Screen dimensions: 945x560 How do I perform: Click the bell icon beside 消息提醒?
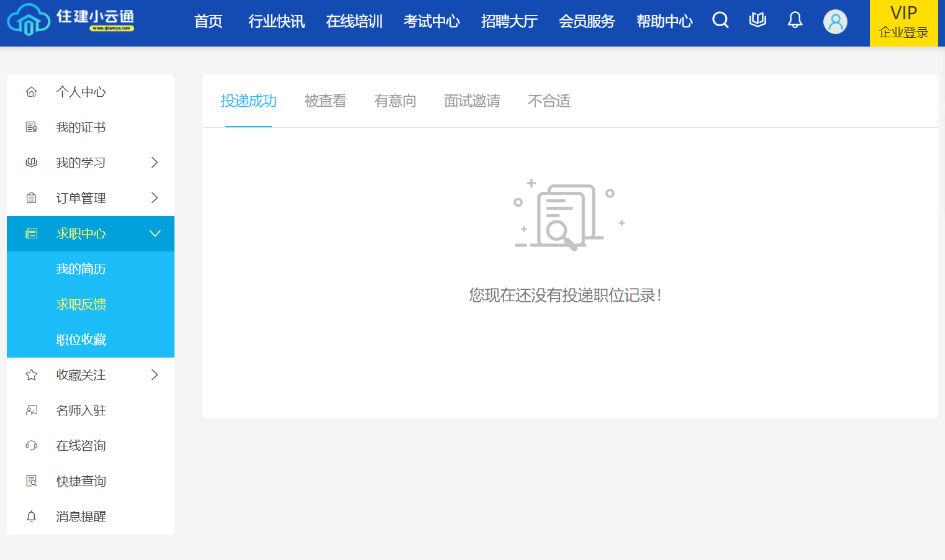(32, 517)
